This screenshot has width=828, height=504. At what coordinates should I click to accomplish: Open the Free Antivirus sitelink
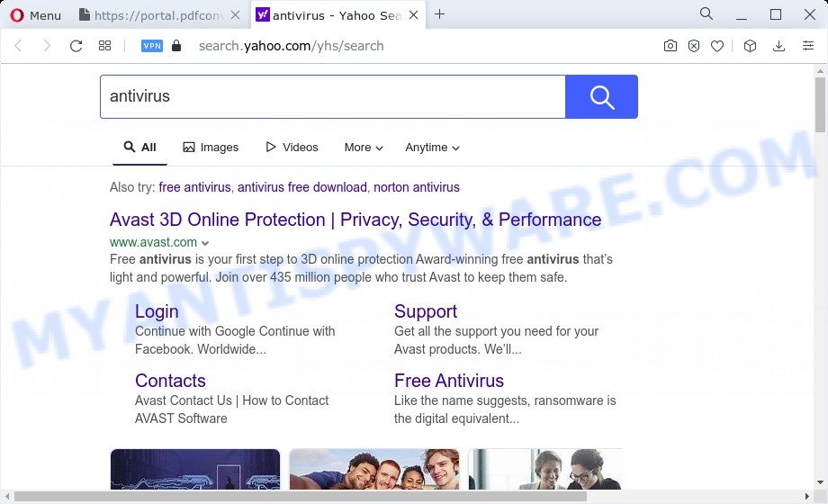pyautogui.click(x=449, y=381)
